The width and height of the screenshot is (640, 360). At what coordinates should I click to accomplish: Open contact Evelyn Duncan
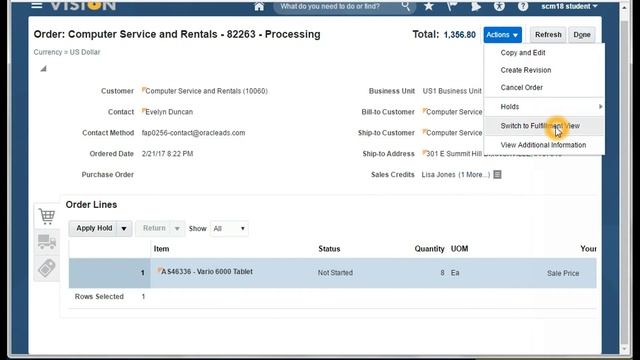coord(169,112)
